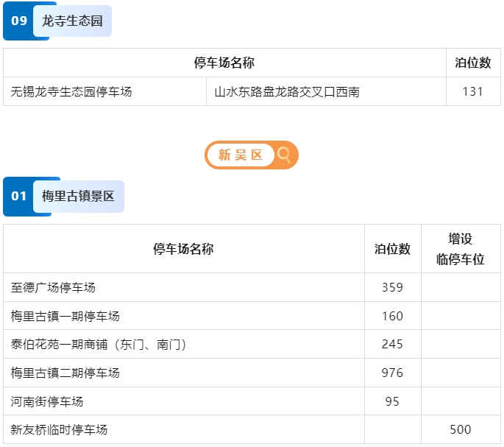Select the 至德广场停车场 row
Image resolution: width=504 pixels, height=447 pixels.
point(252,287)
